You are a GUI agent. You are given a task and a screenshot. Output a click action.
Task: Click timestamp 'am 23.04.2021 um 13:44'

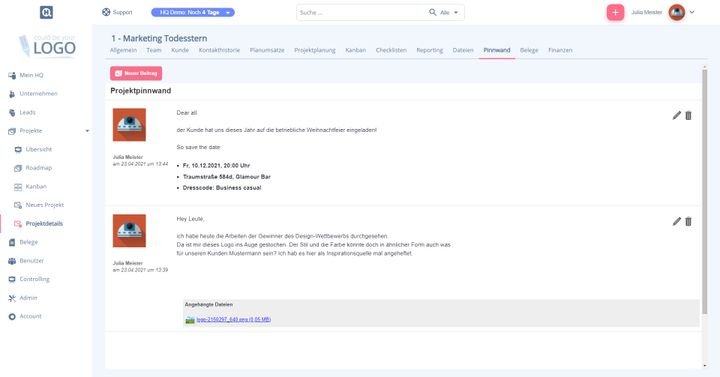point(141,164)
